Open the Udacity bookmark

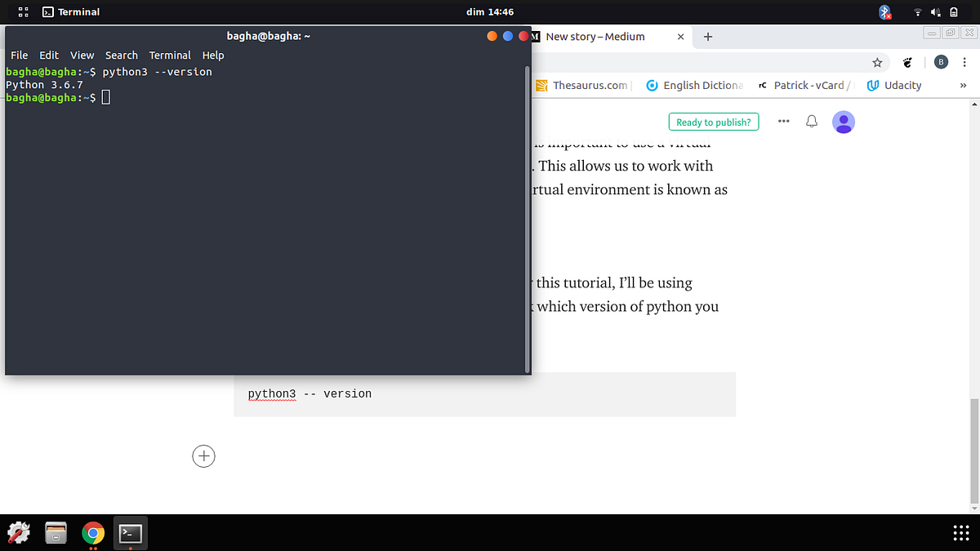pyautogui.click(x=893, y=85)
